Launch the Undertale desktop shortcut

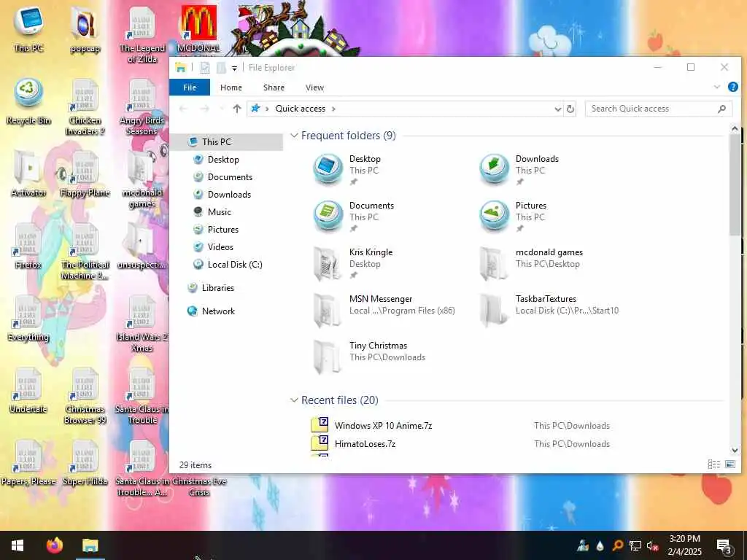28,392
